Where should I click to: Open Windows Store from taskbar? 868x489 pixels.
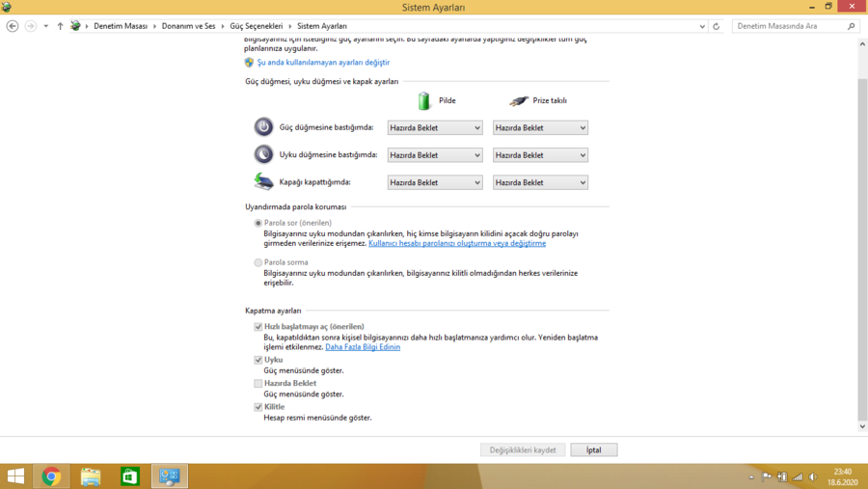130,476
